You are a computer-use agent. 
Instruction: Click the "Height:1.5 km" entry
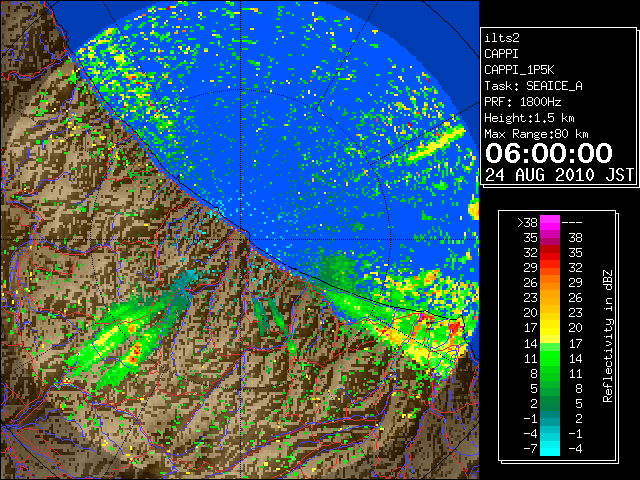(529, 118)
